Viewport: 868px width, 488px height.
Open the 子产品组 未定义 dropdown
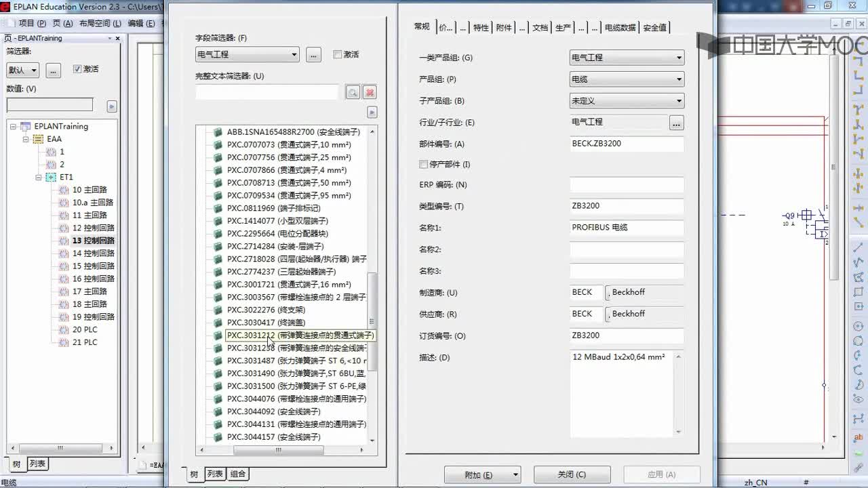click(x=627, y=101)
